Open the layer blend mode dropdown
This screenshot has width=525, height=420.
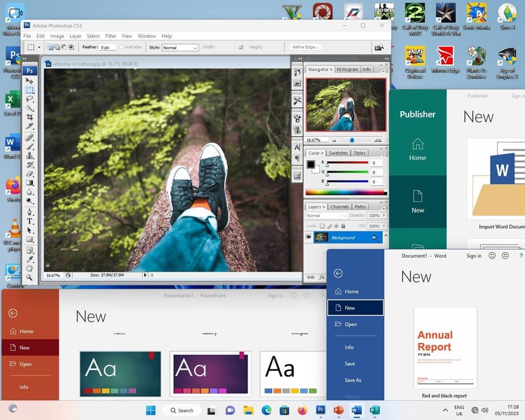click(327, 215)
